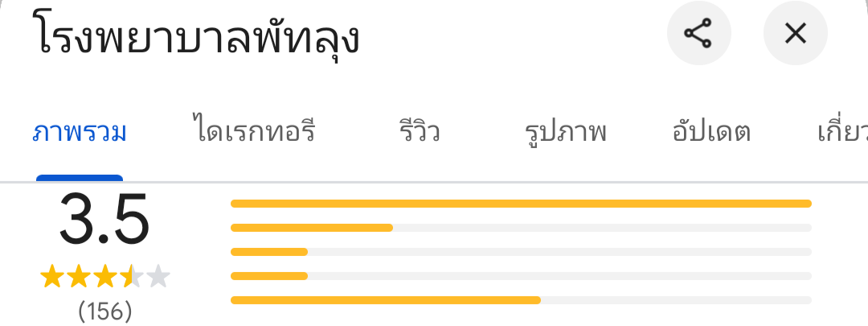Click the blue active tab underline indicator
Viewport: 868px width, 326px height.
click(80, 178)
